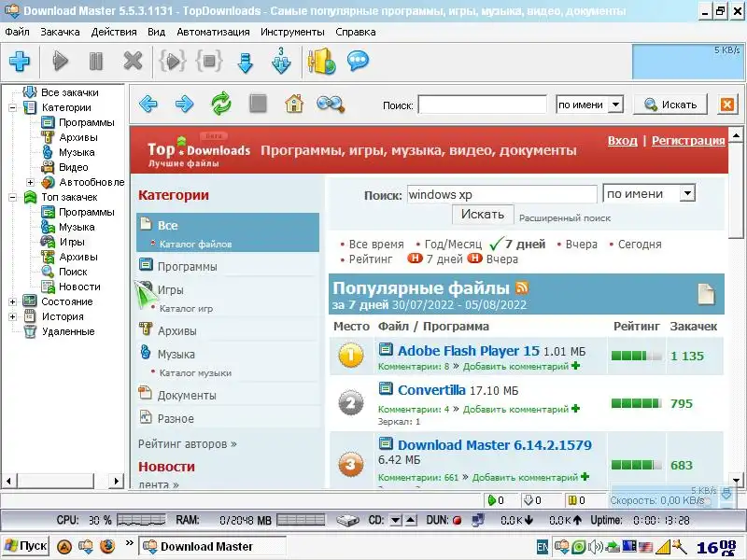The width and height of the screenshot is (747, 560).
Task: Go back with the browser left arrow
Action: pyautogui.click(x=148, y=104)
